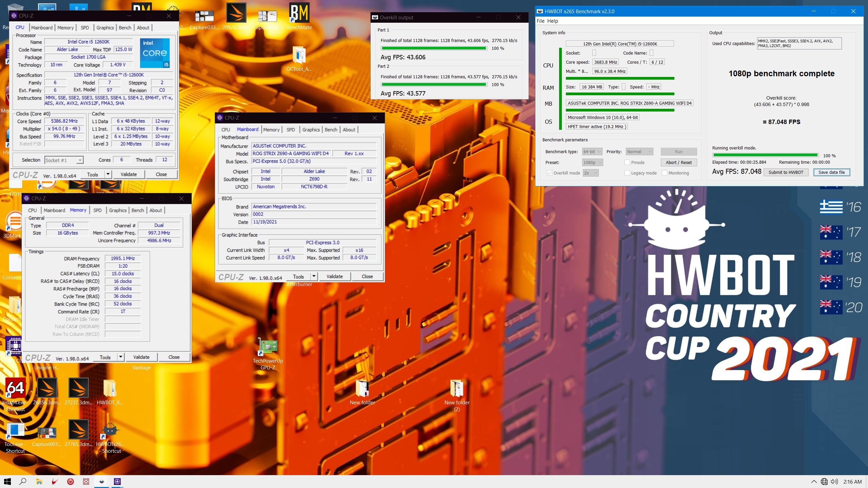Click the Used CPU capabilities text box
The height and width of the screenshot is (488, 868).
(799, 43)
